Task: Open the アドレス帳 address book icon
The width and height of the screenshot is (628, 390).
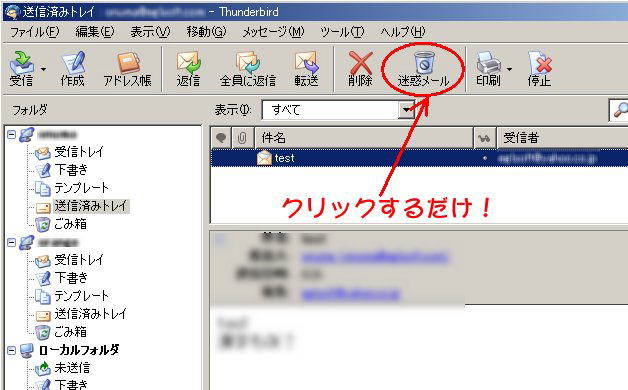Action: [x=127, y=68]
